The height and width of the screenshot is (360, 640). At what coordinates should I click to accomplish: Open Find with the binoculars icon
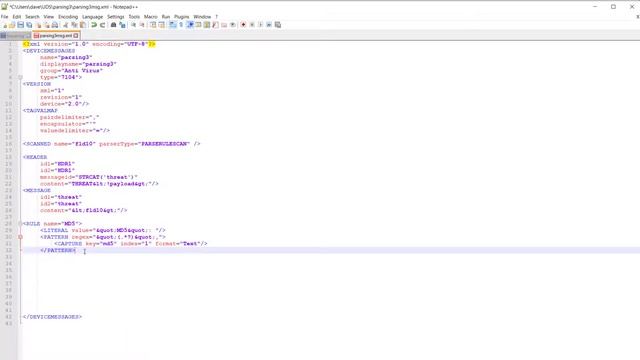[113, 25]
